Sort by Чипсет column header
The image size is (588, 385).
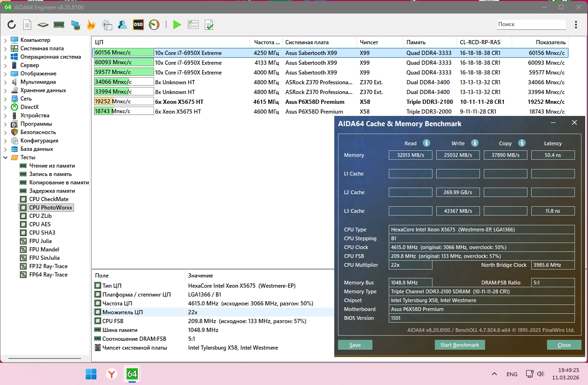click(x=380, y=42)
